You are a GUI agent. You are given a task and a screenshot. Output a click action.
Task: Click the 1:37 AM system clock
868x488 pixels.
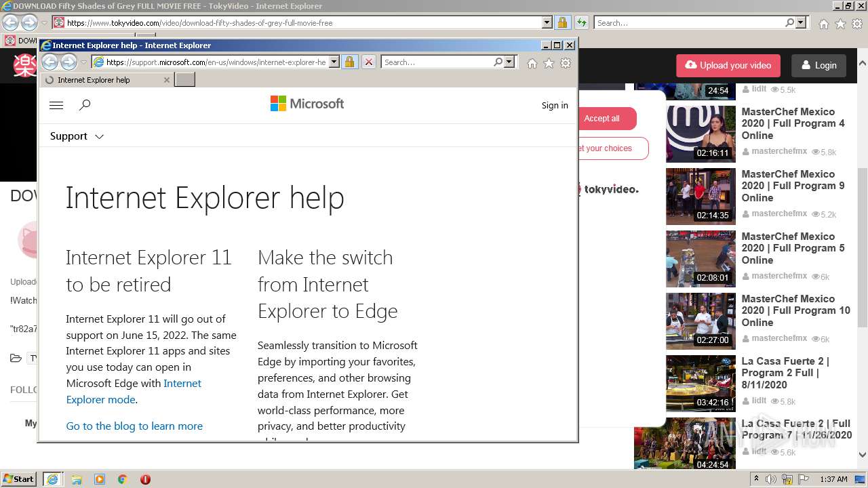click(x=833, y=479)
